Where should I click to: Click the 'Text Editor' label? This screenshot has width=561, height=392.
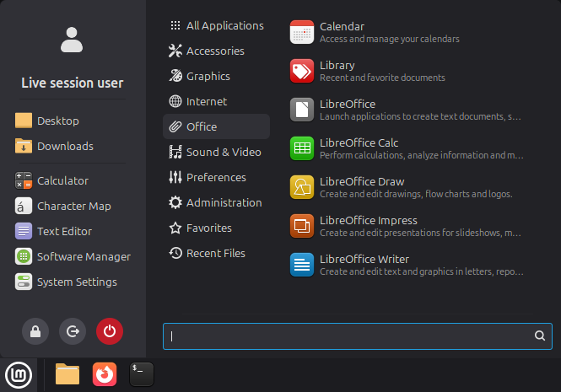pyautogui.click(x=64, y=232)
